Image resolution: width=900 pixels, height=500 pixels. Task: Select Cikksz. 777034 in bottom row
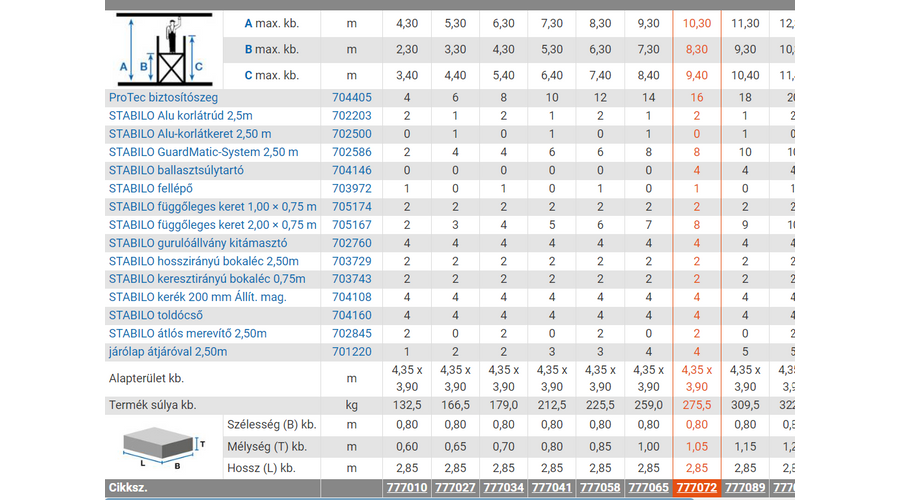(503, 488)
